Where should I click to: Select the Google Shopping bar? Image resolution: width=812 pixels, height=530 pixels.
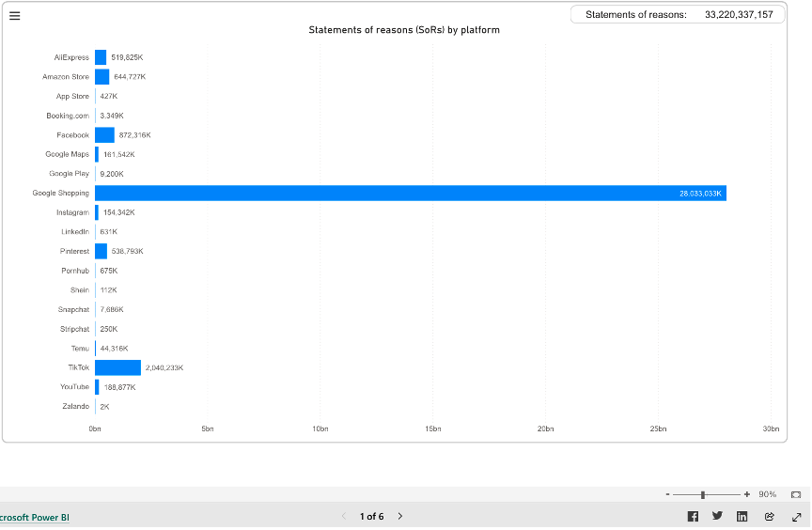coord(410,193)
